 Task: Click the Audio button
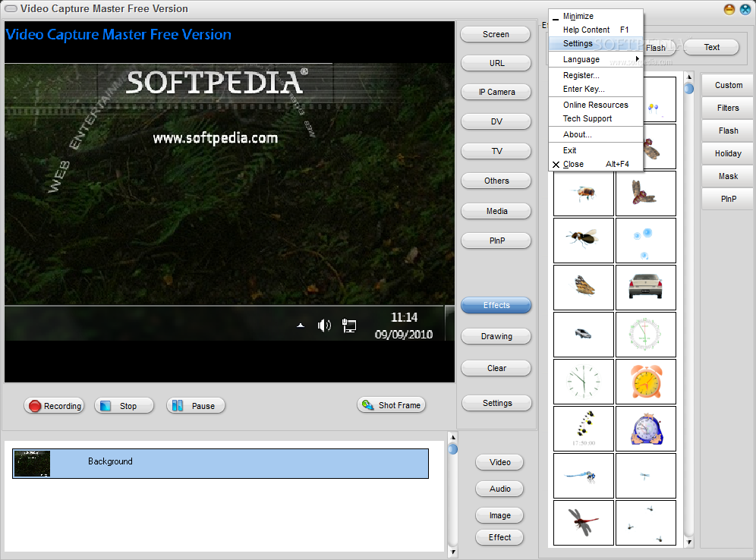point(499,489)
